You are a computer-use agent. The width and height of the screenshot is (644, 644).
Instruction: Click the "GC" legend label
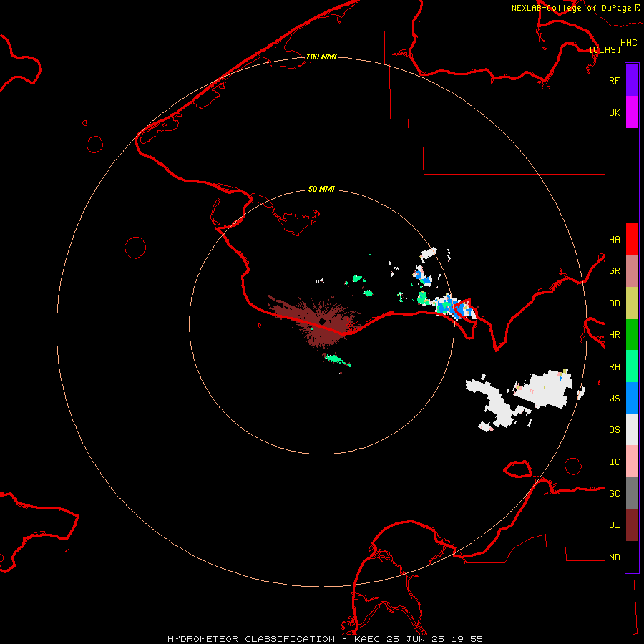[x=614, y=493]
